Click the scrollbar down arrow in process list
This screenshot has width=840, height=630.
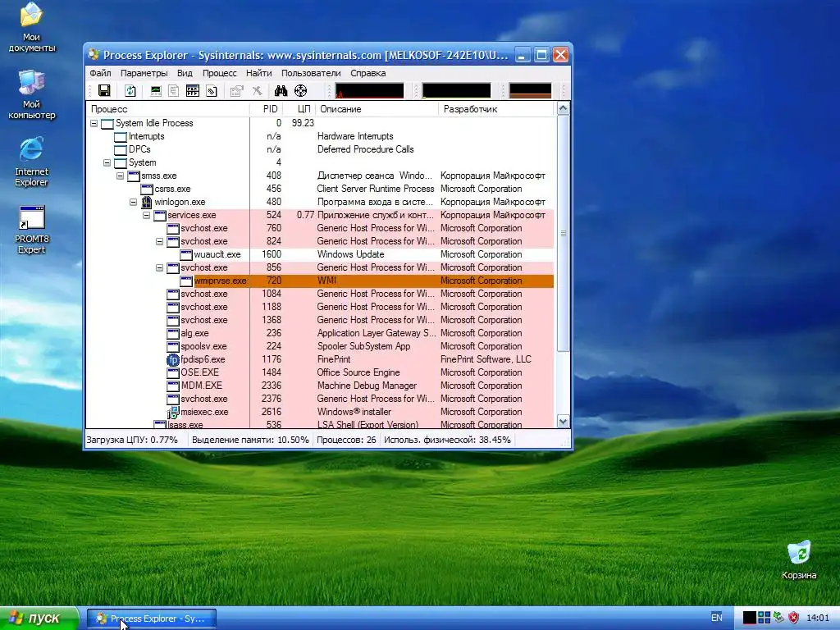[563, 422]
